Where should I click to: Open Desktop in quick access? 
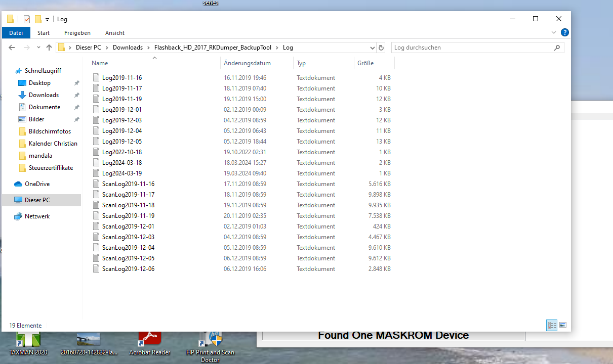point(39,83)
